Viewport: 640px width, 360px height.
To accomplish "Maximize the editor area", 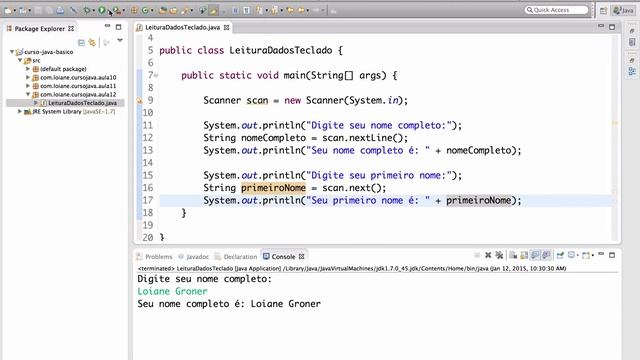I will coord(612,27).
